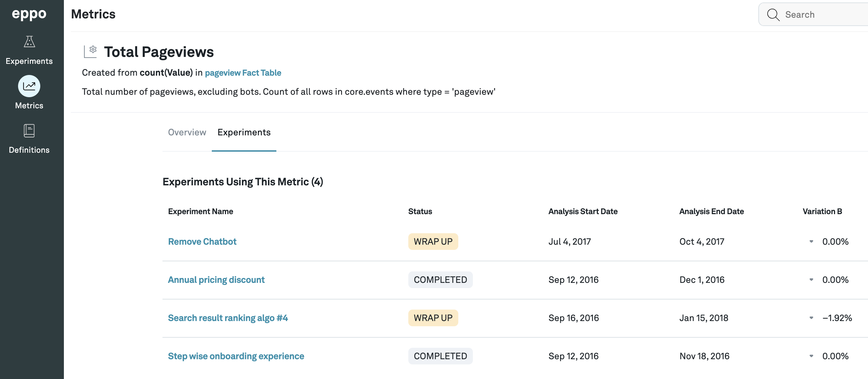Open Step wise onboarding experience experiment
Viewport: 868px width, 379px height.
tap(236, 356)
